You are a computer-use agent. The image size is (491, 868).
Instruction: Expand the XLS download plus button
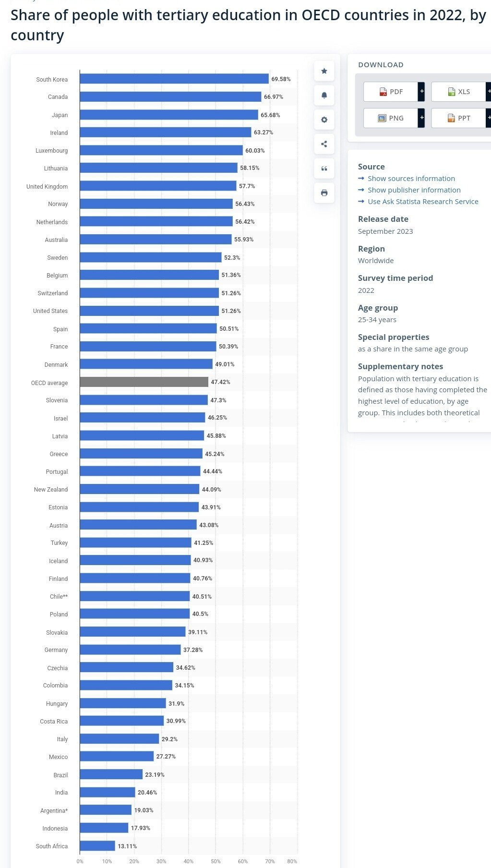point(488,91)
